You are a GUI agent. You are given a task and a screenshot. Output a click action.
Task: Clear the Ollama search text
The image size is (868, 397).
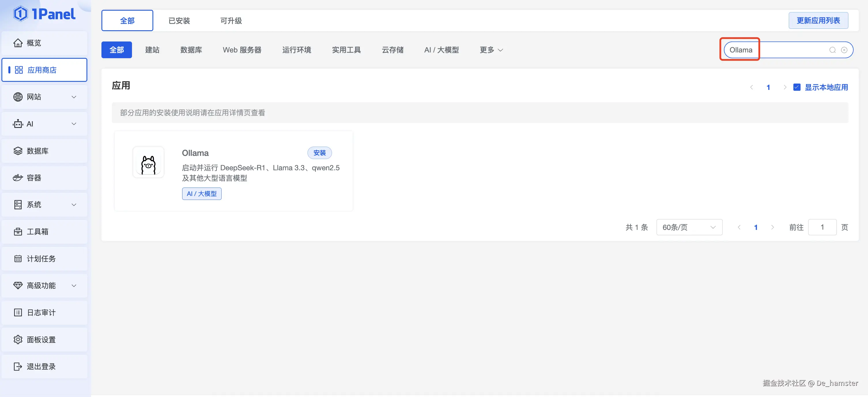(844, 50)
